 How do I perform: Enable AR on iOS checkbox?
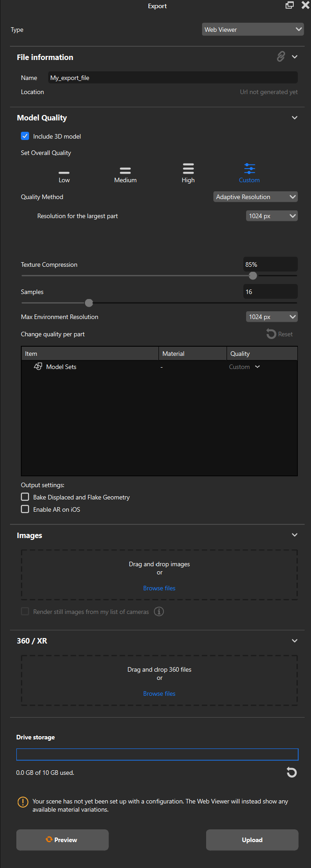25,509
